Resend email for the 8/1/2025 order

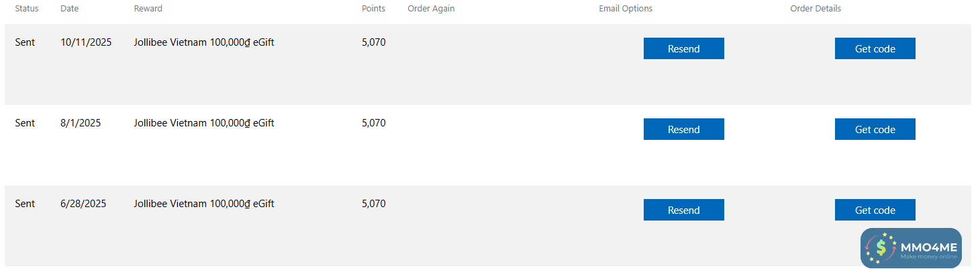pos(683,129)
